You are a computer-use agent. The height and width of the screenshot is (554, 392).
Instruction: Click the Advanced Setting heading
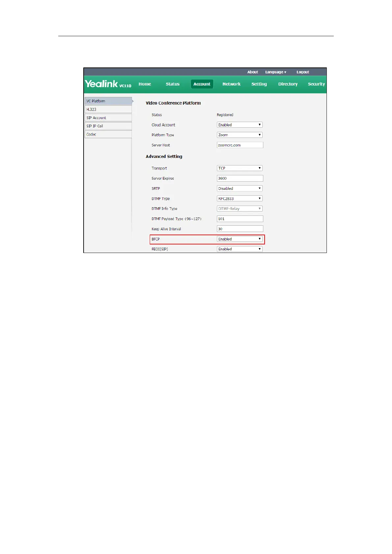[x=164, y=157]
